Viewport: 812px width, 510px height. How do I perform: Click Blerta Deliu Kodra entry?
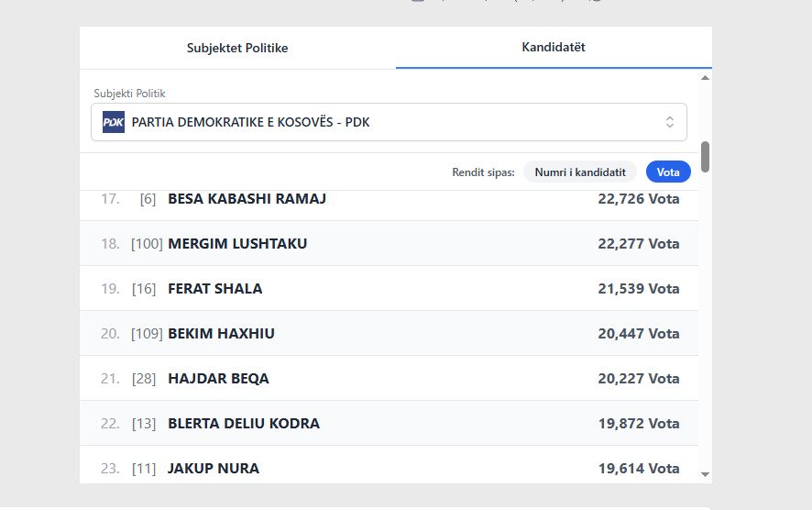click(244, 424)
